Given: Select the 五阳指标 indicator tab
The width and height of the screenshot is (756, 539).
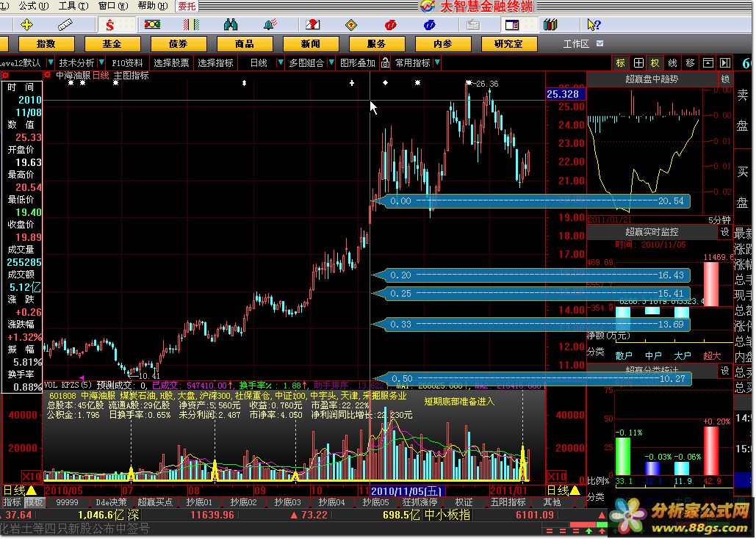Looking at the screenshot, I should 508,502.
